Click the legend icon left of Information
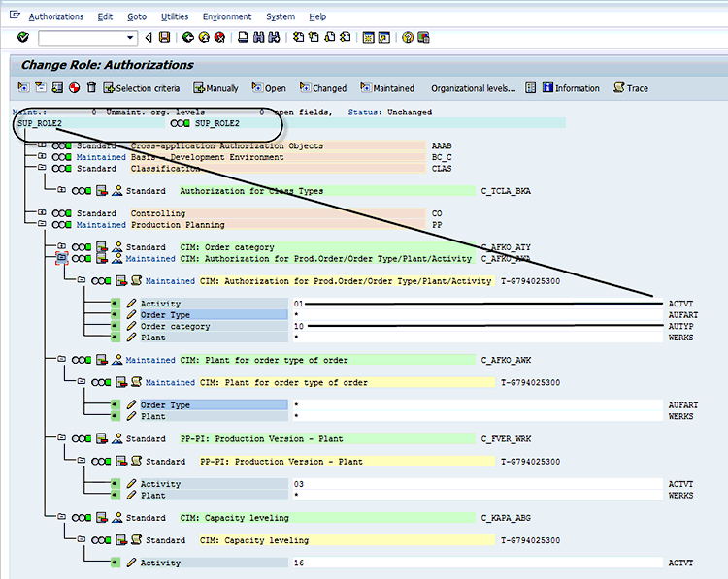The width and height of the screenshot is (728, 579). tap(531, 87)
